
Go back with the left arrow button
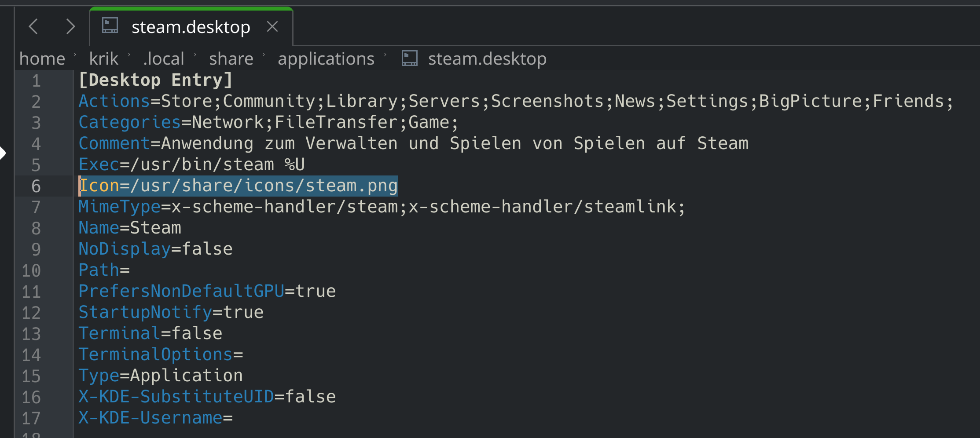pos(33,27)
